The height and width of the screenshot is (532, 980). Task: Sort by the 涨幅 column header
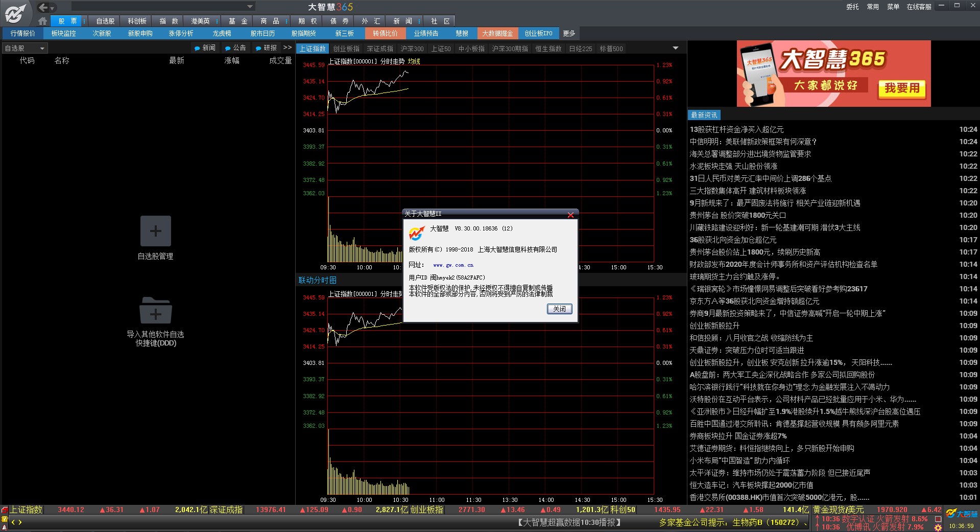[x=232, y=60]
